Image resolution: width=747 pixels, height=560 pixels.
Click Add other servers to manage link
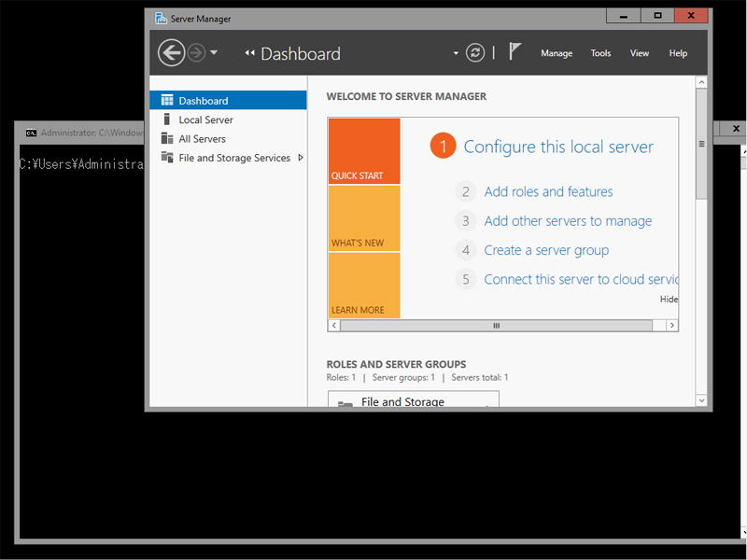pyautogui.click(x=568, y=221)
